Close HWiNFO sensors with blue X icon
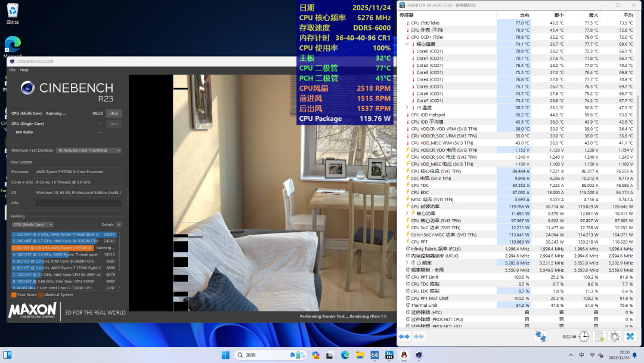 630,336
